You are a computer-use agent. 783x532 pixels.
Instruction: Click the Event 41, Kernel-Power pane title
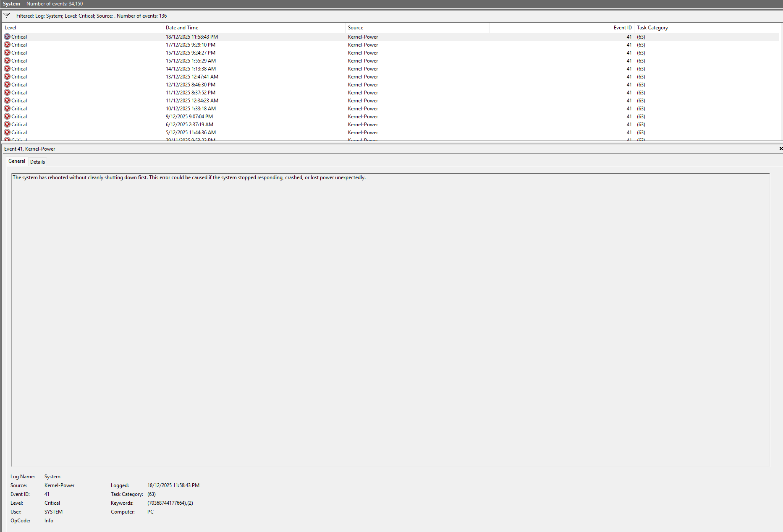tap(29, 149)
